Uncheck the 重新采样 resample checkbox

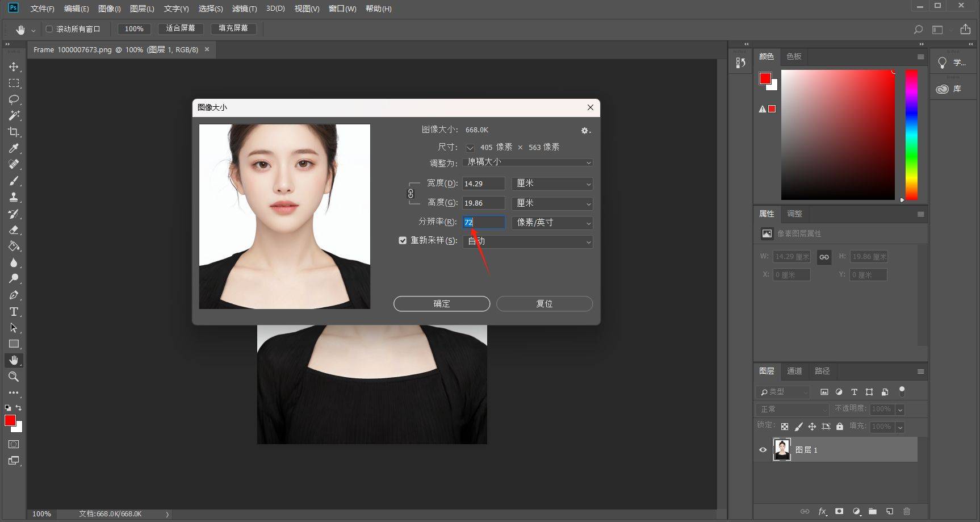point(403,240)
